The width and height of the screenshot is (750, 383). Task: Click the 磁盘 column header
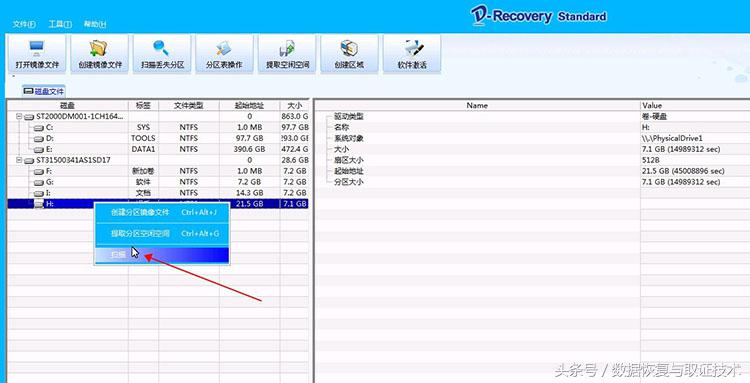tap(67, 105)
